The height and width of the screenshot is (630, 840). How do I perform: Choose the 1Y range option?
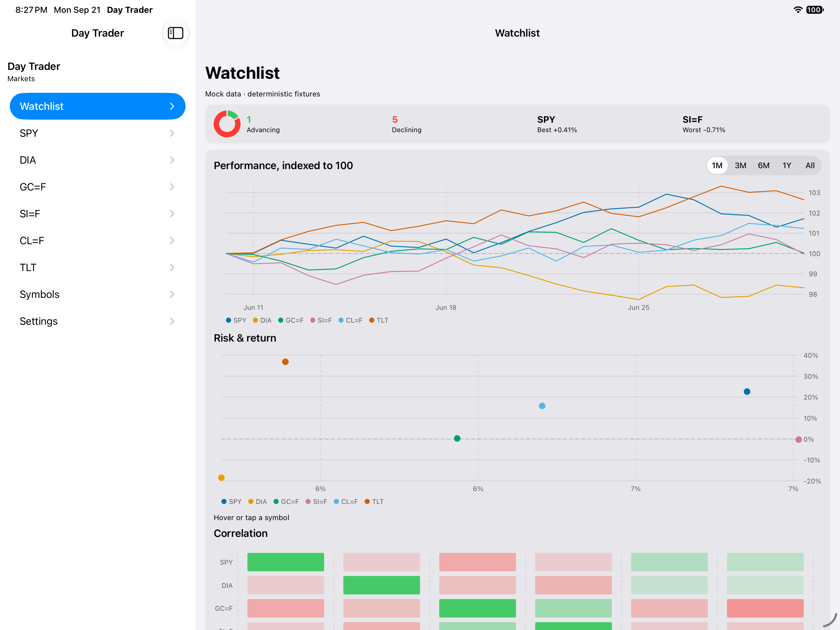[787, 165]
